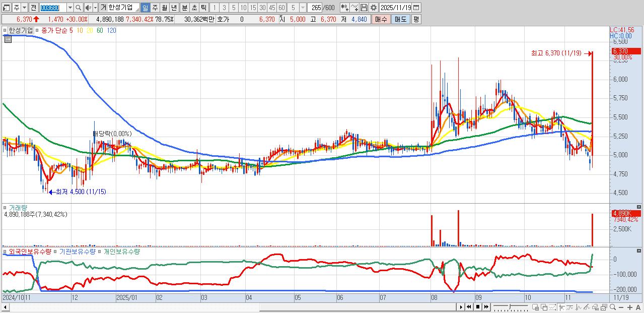This screenshot has width=644, height=313.
Task: Open the stock code dropdown arrow
Action: tap(69, 8)
